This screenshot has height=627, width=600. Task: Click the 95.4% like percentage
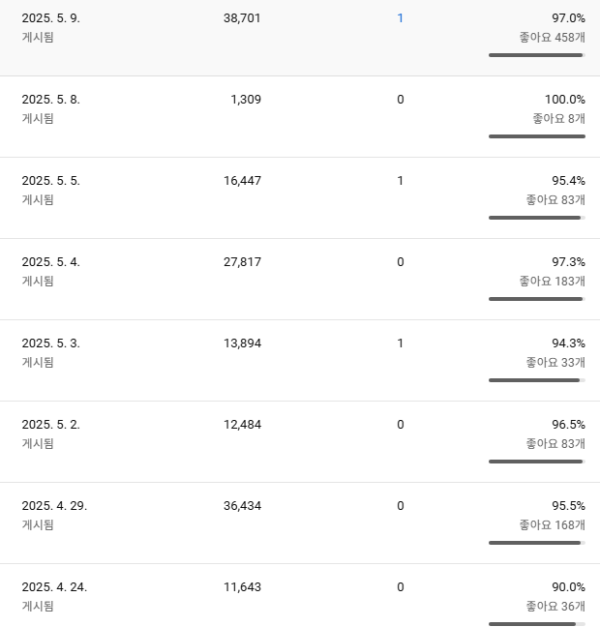click(x=568, y=180)
